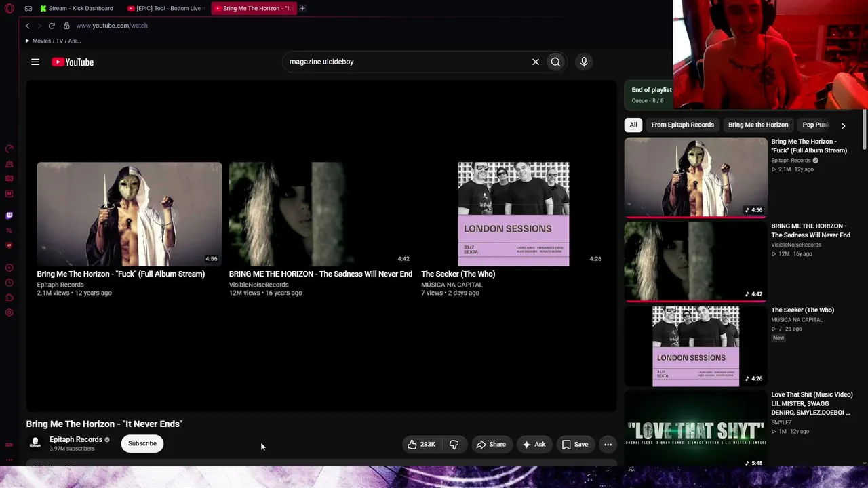Dislike this video
The height and width of the screenshot is (488, 868).
454,445
